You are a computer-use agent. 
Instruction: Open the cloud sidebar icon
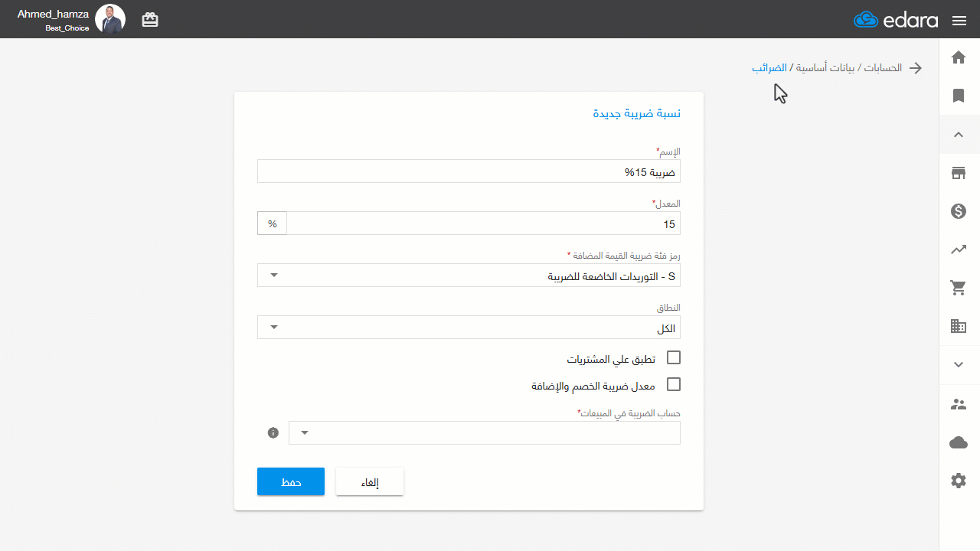coord(959,442)
